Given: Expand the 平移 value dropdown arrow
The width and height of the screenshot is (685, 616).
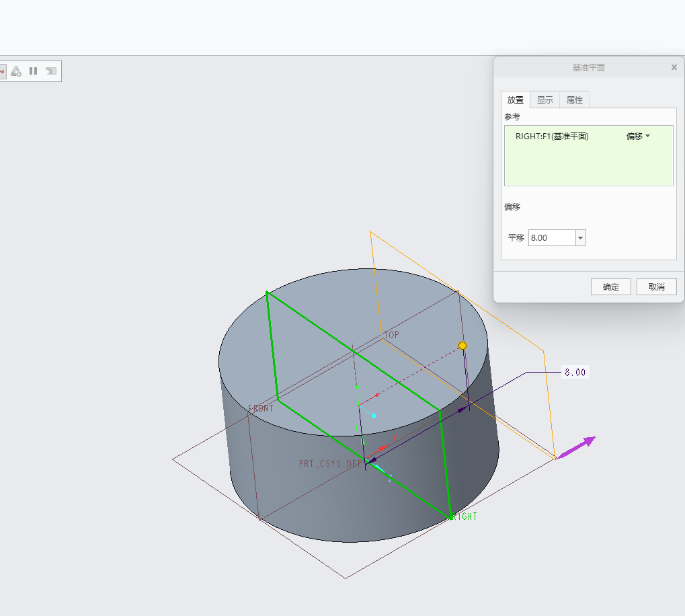Looking at the screenshot, I should point(581,237).
